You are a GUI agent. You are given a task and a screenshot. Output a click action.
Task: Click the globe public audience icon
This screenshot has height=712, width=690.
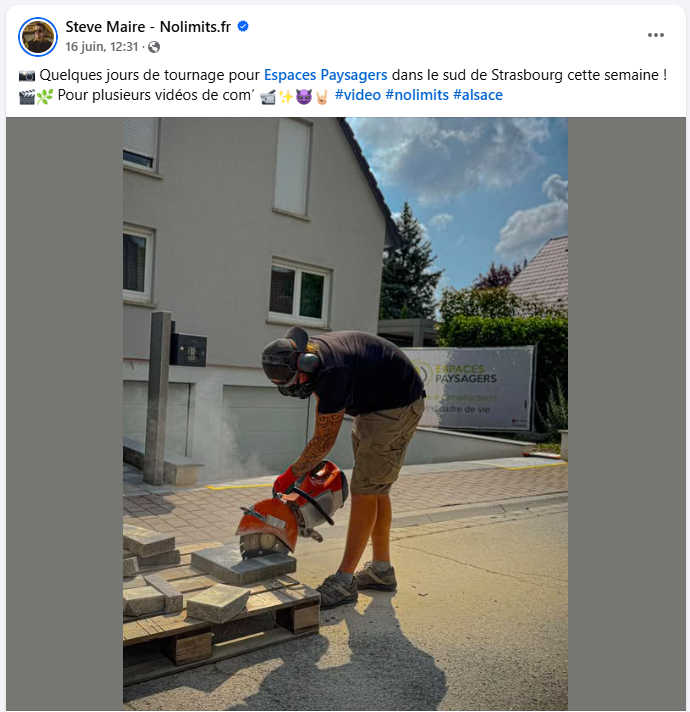pyautogui.click(x=154, y=47)
